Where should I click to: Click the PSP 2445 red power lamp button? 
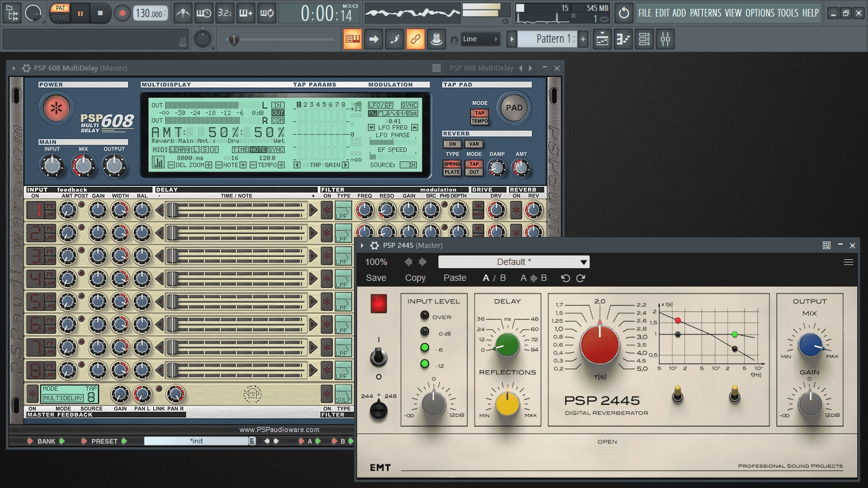point(379,304)
